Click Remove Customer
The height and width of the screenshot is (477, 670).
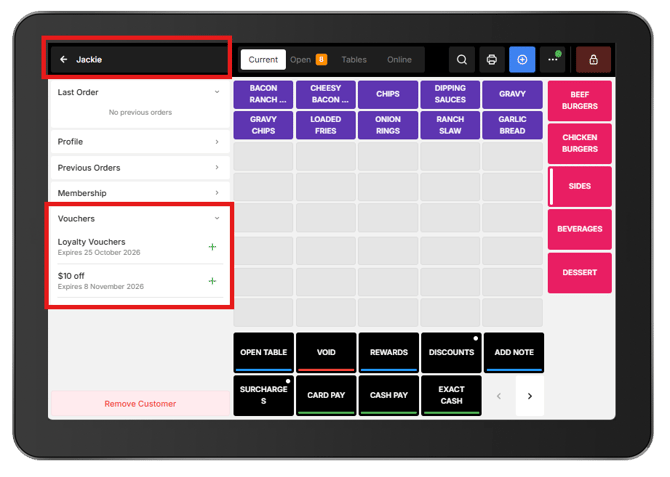point(140,403)
